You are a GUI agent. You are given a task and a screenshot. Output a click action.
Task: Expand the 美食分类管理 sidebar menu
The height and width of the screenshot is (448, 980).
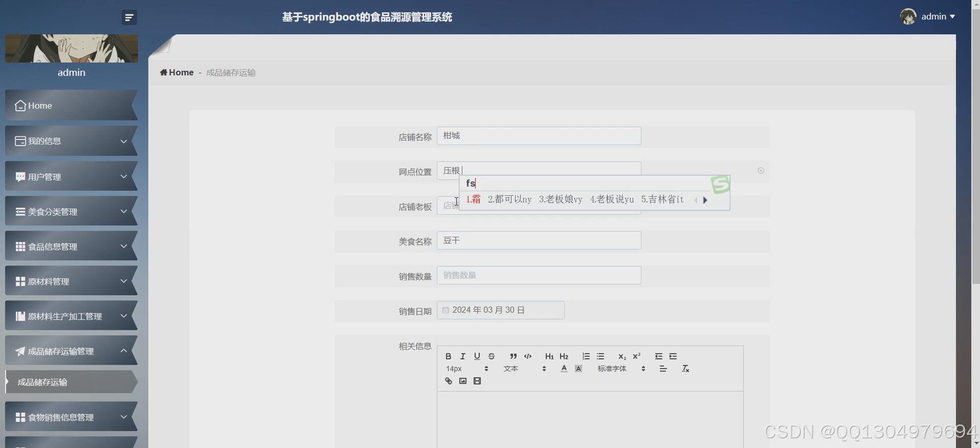point(71,211)
